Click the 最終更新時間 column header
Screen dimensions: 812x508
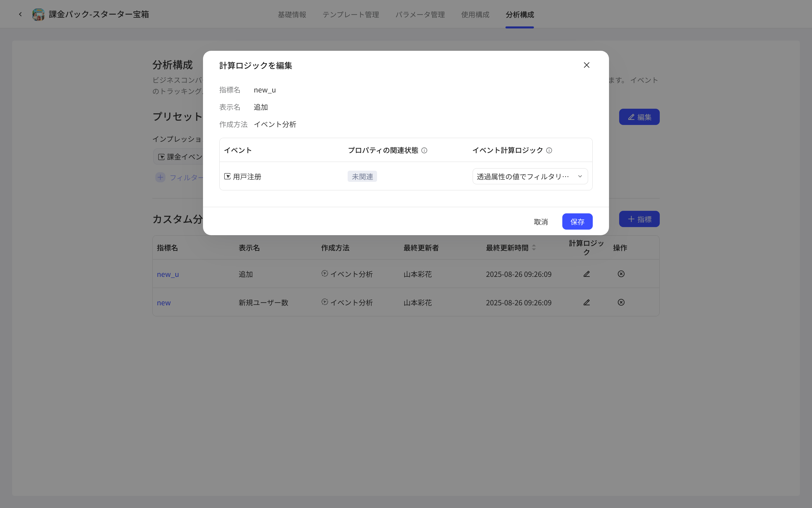(507, 248)
